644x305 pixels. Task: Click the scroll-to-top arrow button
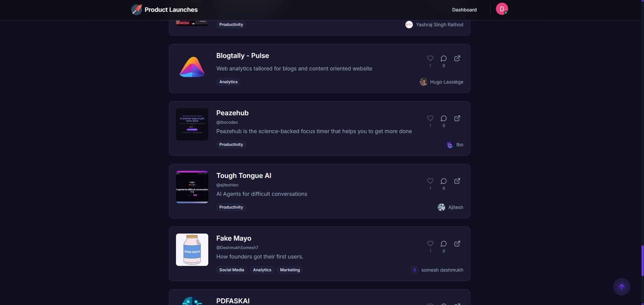621,287
